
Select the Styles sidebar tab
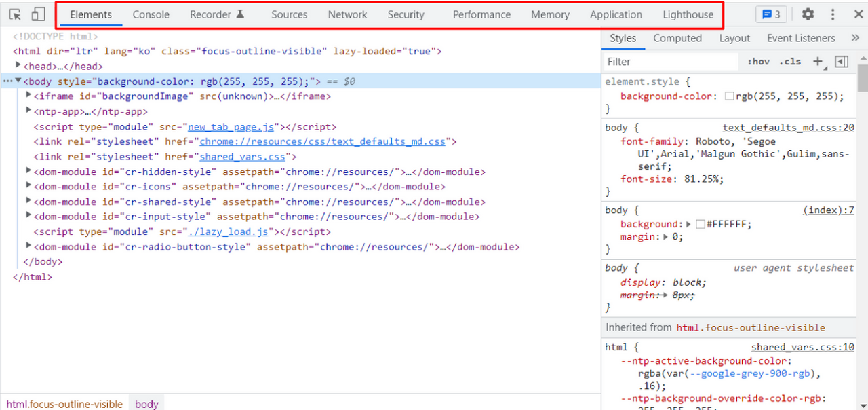tap(623, 38)
